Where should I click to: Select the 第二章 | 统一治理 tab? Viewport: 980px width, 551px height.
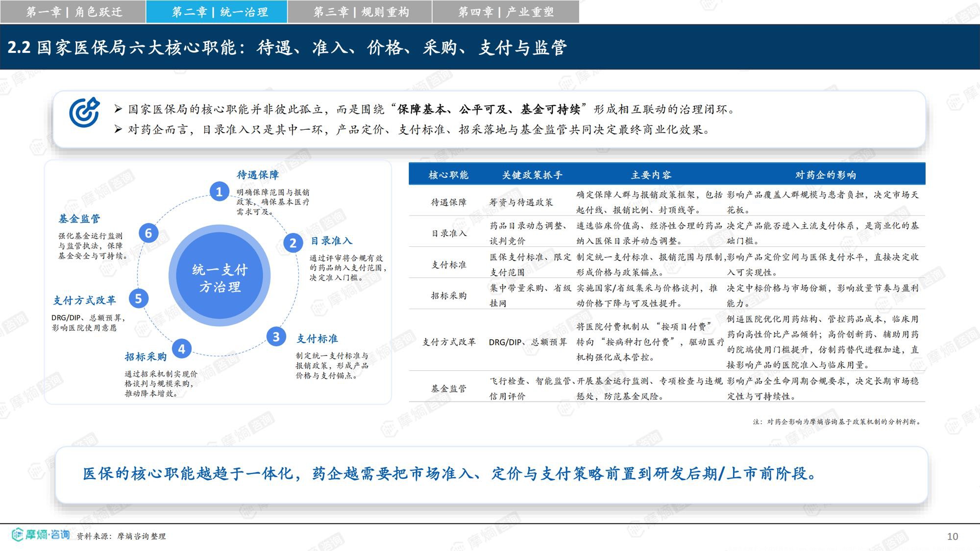coord(217,12)
